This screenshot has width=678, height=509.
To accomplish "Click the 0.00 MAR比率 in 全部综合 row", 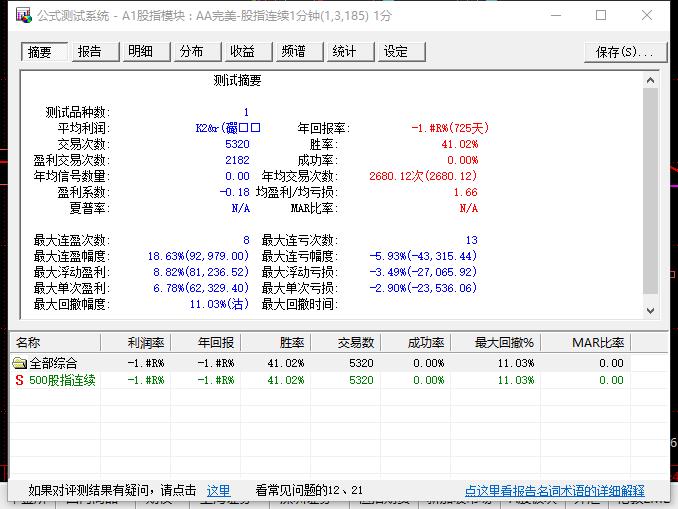I will click(x=611, y=363).
